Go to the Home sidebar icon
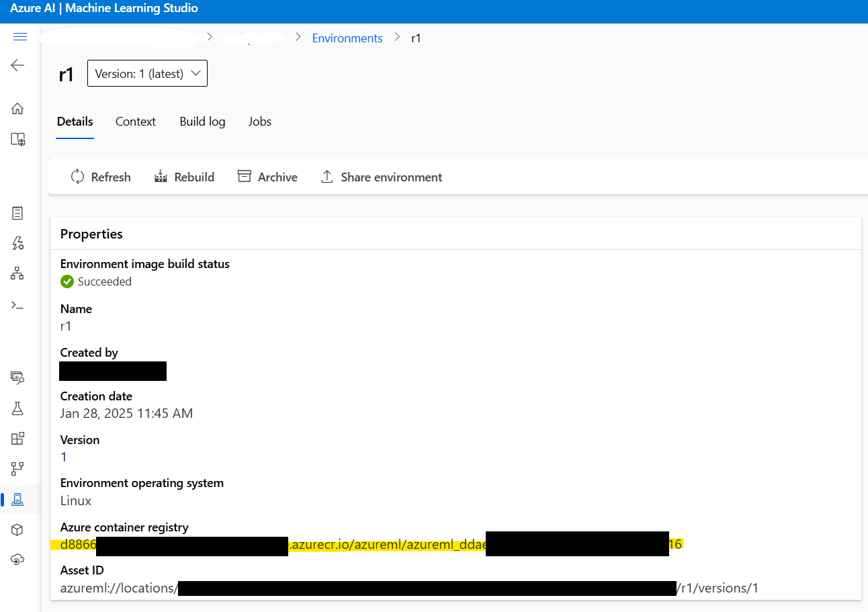The image size is (868, 612). 18,108
